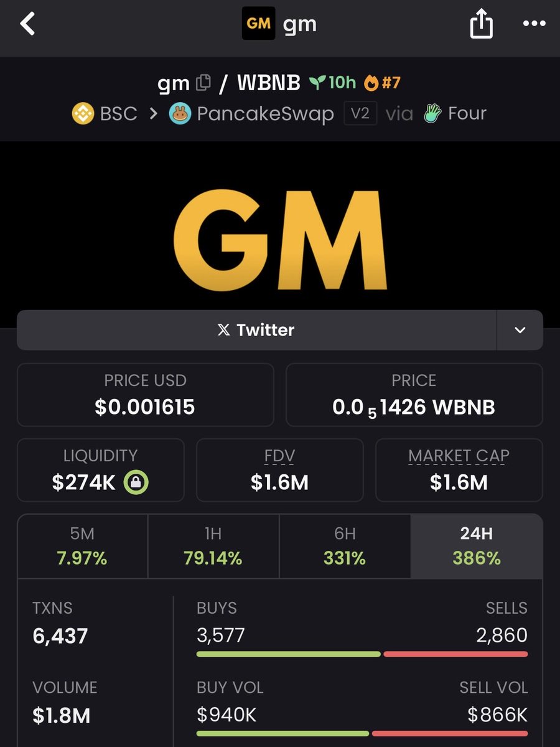Tap the Four hand icon
This screenshot has height=747, width=560.
[x=431, y=113]
